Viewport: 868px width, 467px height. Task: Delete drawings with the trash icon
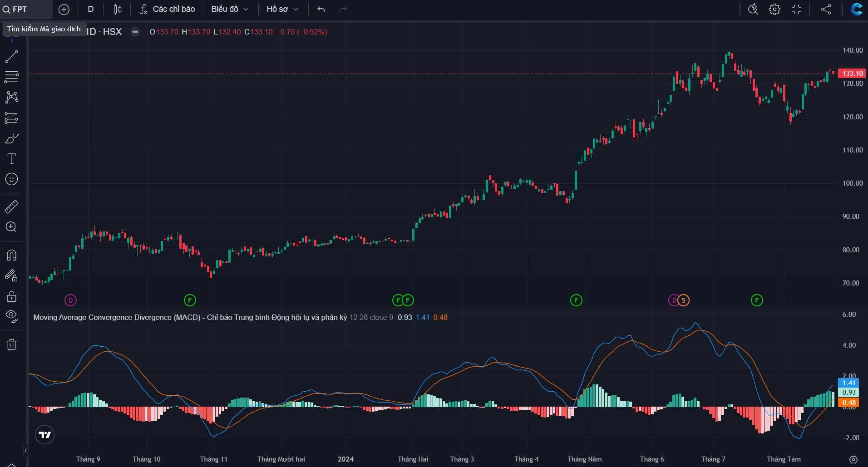click(x=11, y=344)
